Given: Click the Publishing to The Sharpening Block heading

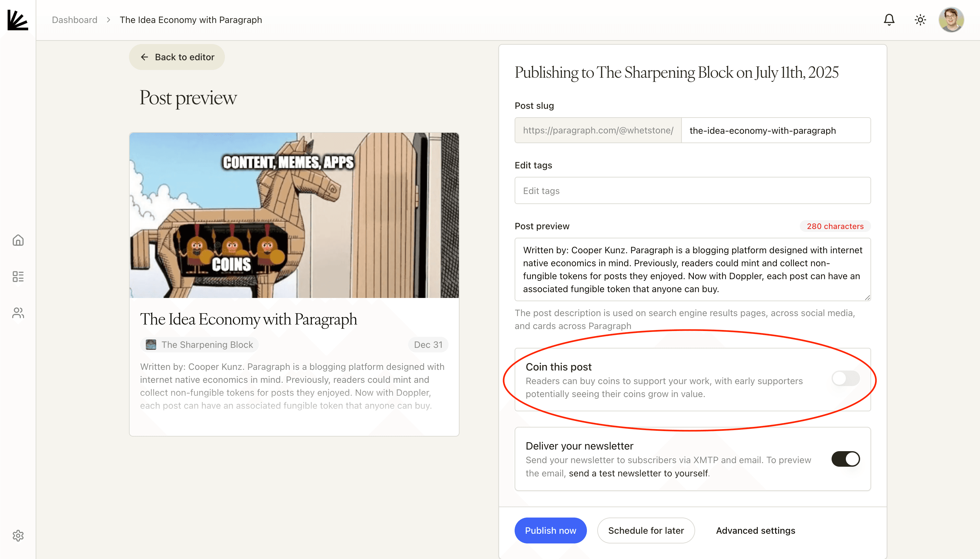Looking at the screenshot, I should tap(677, 72).
